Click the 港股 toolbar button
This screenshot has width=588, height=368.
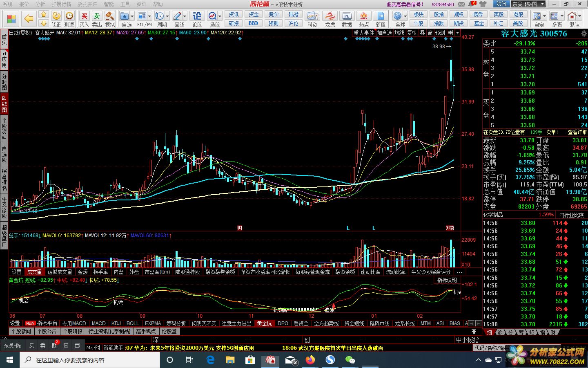518,14
